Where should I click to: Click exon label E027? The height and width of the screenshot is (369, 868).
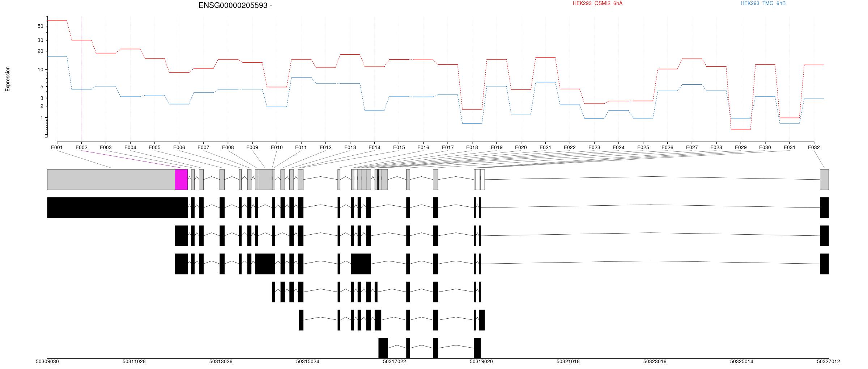692,147
